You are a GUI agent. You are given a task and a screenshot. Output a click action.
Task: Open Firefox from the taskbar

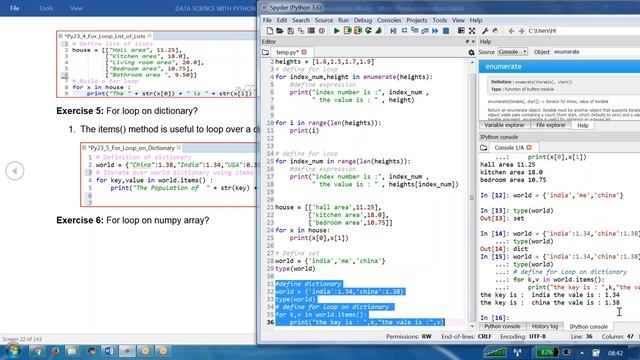tap(55, 351)
